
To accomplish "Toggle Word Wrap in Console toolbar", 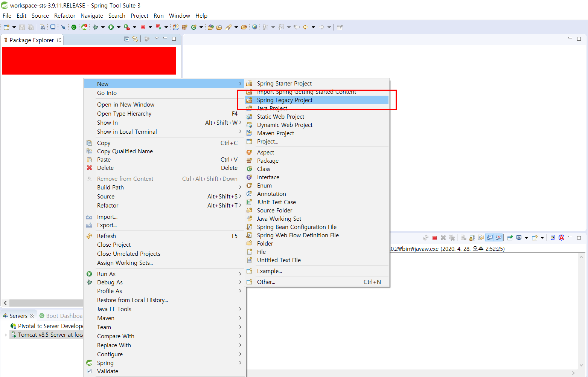I will [x=481, y=238].
